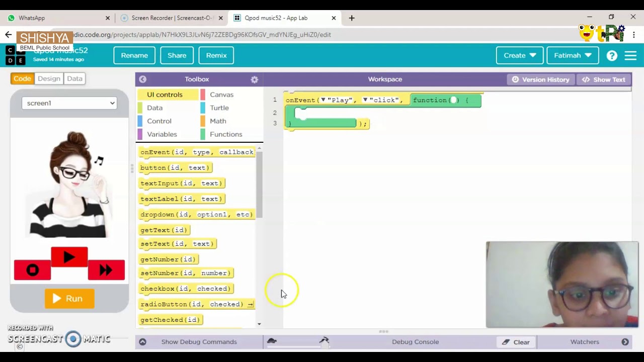Pick the setNumber(id, number) block
The image size is (644, 362).
pos(186,273)
